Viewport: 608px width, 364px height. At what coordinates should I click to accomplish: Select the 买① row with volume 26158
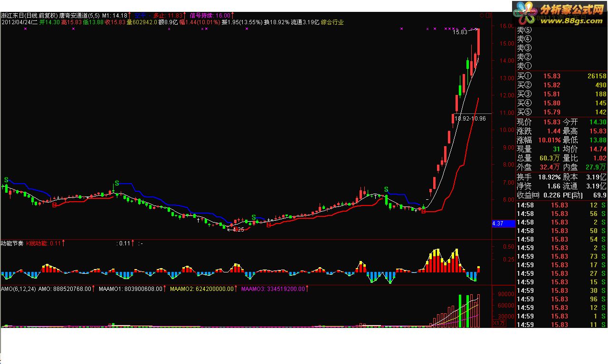(x=562, y=76)
